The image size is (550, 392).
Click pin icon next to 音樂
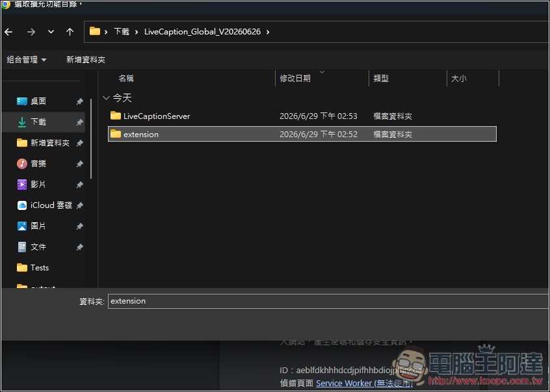(79, 164)
